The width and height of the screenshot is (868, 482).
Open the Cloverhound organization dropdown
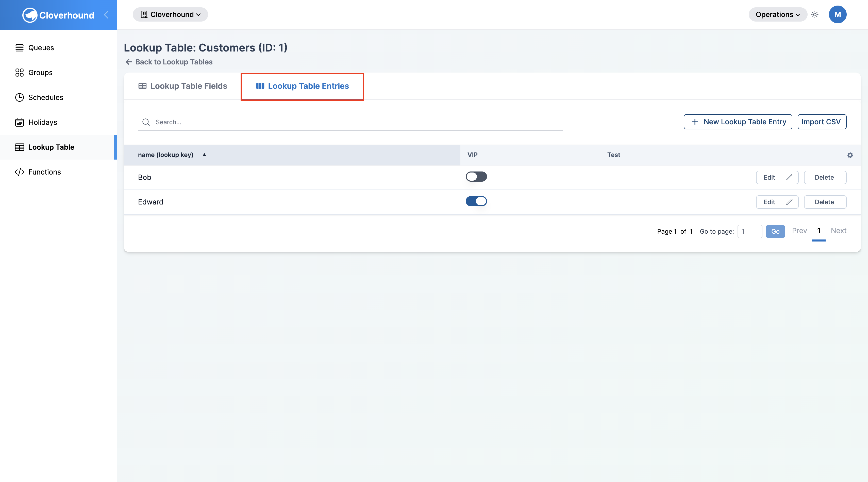tap(170, 14)
